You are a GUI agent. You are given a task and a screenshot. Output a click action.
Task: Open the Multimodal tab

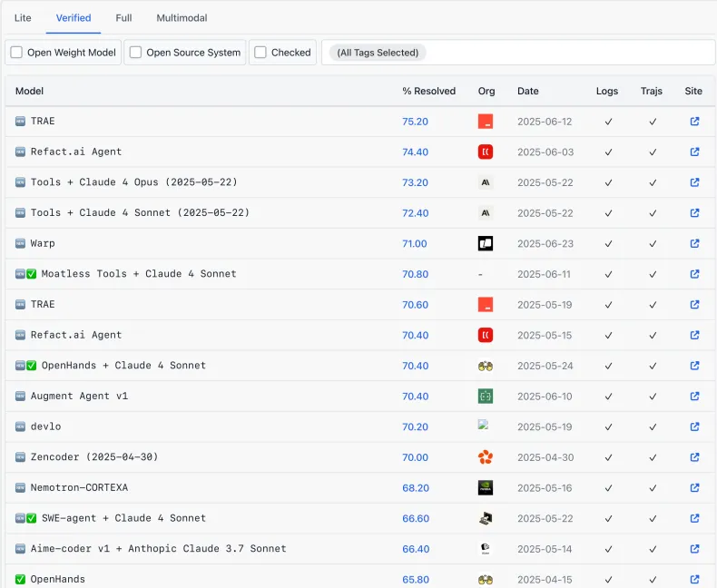[182, 18]
